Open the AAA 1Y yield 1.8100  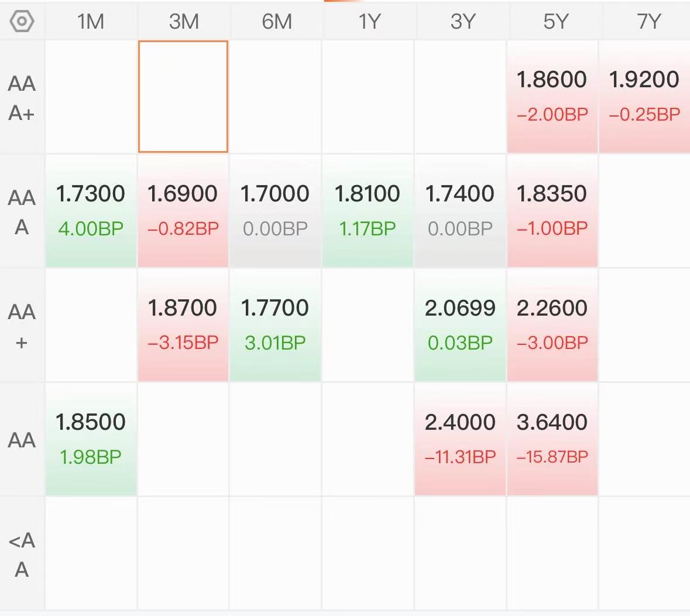point(368,211)
